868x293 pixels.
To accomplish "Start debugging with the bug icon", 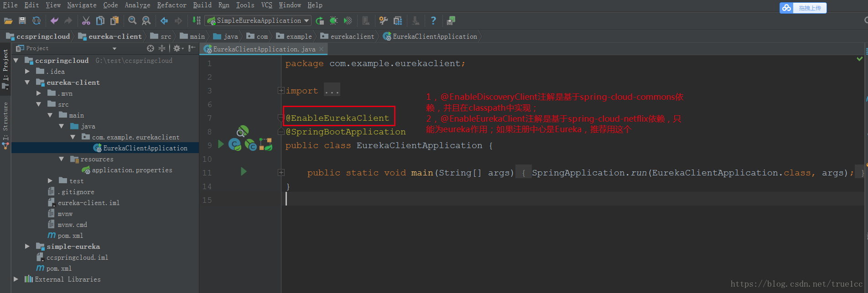I will 334,21.
